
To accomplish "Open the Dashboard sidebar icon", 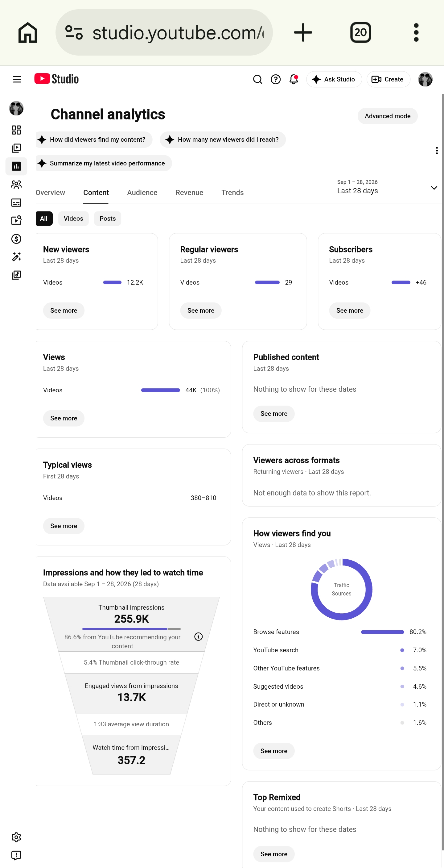I will [16, 130].
